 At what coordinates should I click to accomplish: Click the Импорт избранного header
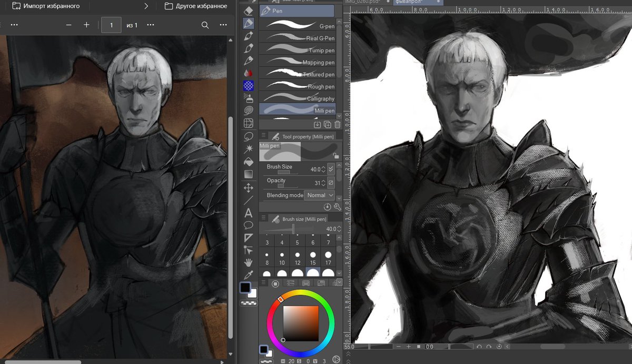[50, 6]
